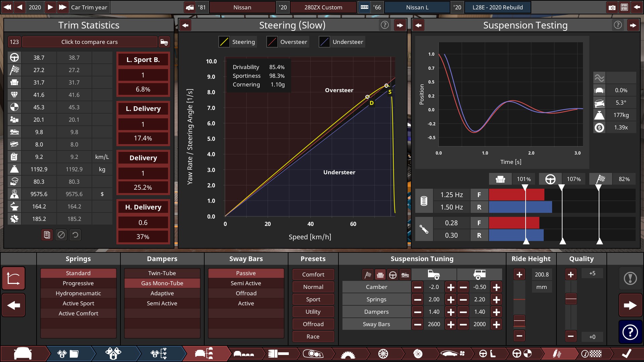This screenshot has width=644, height=362.
Task: Click the flag sportiness tuning icon
Action: coord(368,275)
